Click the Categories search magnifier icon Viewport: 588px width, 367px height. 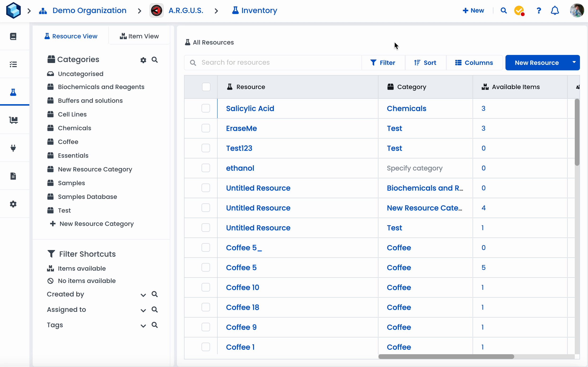pyautogui.click(x=155, y=60)
